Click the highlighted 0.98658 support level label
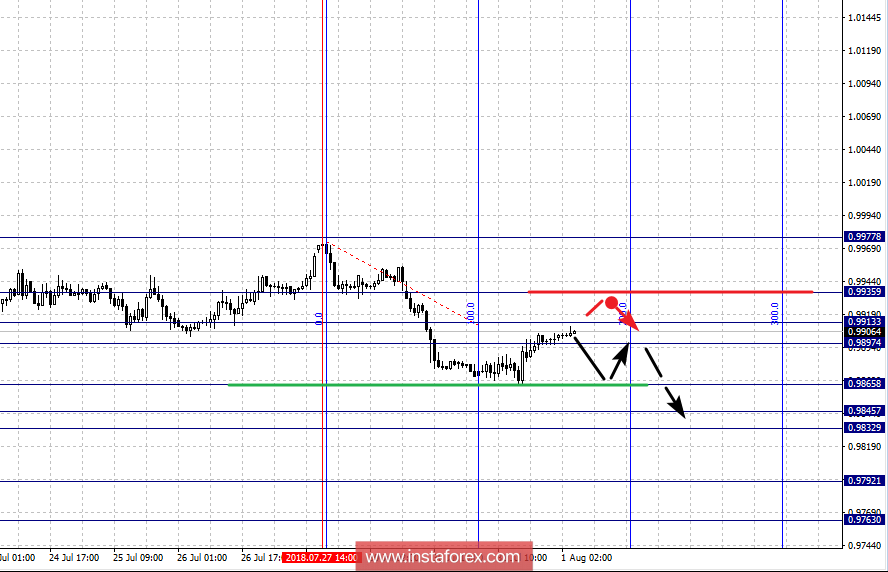 (864, 383)
